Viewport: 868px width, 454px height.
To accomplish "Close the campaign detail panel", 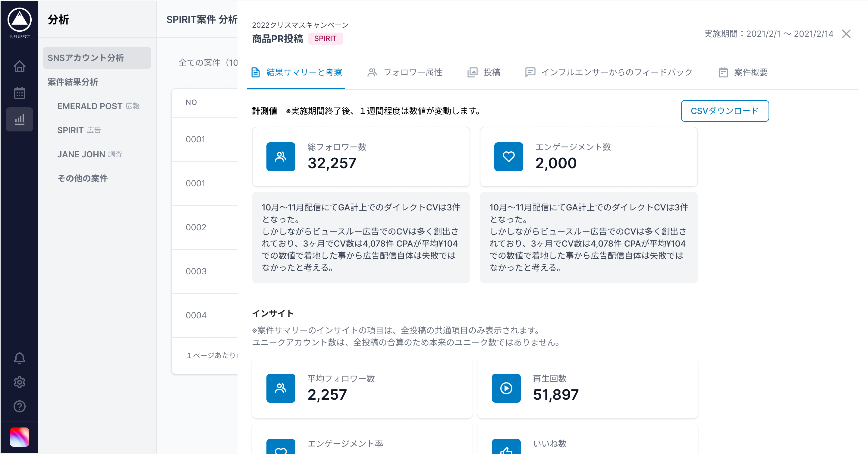I will (847, 34).
